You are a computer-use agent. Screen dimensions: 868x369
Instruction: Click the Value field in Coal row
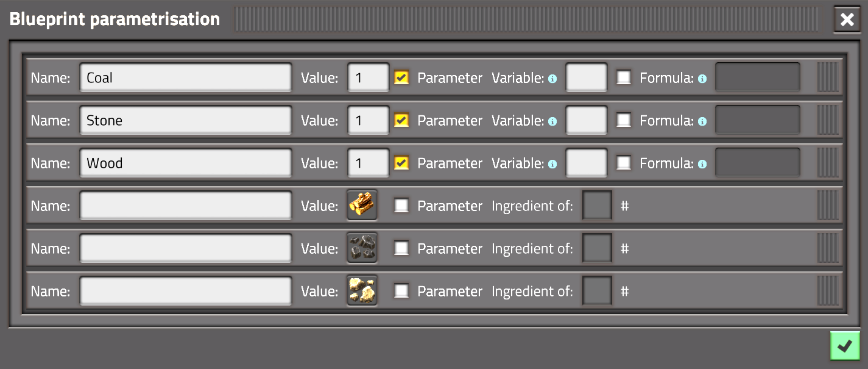pos(369,77)
